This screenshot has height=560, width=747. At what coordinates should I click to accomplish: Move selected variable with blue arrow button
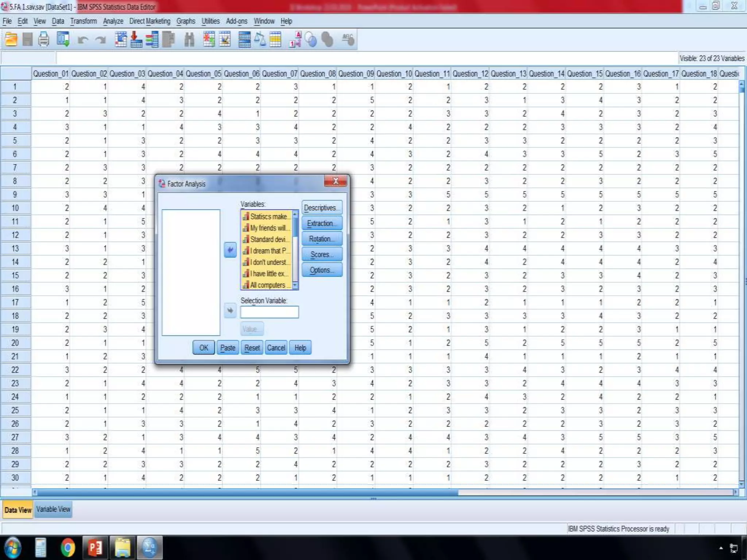[x=230, y=250]
